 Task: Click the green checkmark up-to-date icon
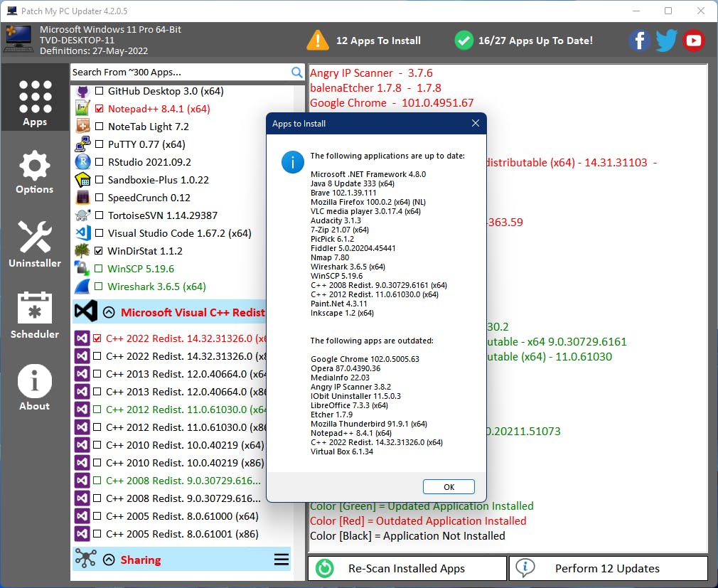[464, 41]
